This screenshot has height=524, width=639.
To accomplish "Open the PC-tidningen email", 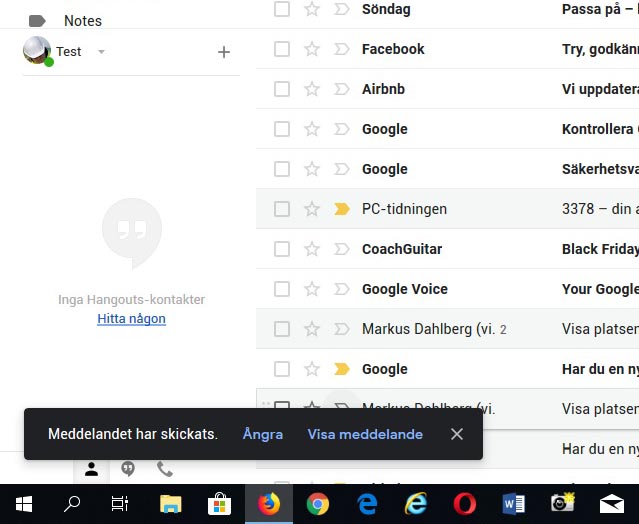I will coord(447,209).
